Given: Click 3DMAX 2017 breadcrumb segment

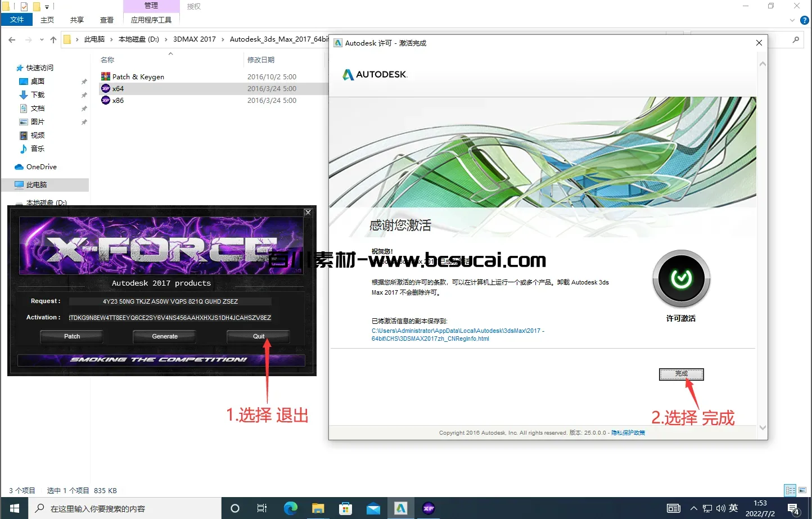Looking at the screenshot, I should coord(194,39).
